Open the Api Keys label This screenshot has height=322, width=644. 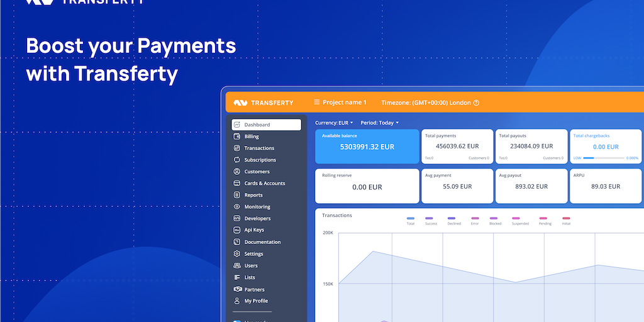click(254, 230)
